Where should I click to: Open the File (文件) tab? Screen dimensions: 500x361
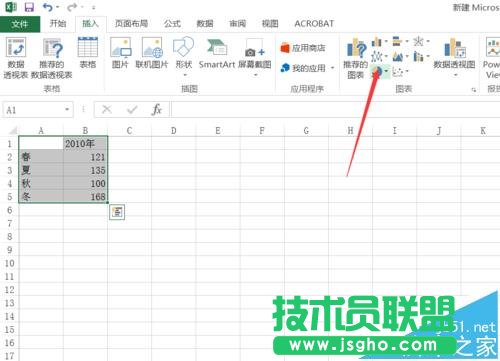point(20,24)
